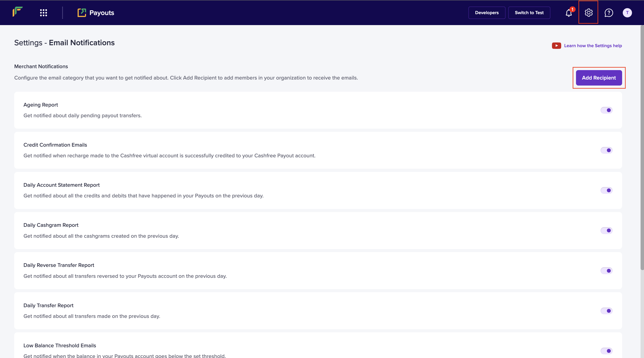Image resolution: width=644 pixels, height=358 pixels.
Task: Open the apps grid menu
Action: pos(44,13)
